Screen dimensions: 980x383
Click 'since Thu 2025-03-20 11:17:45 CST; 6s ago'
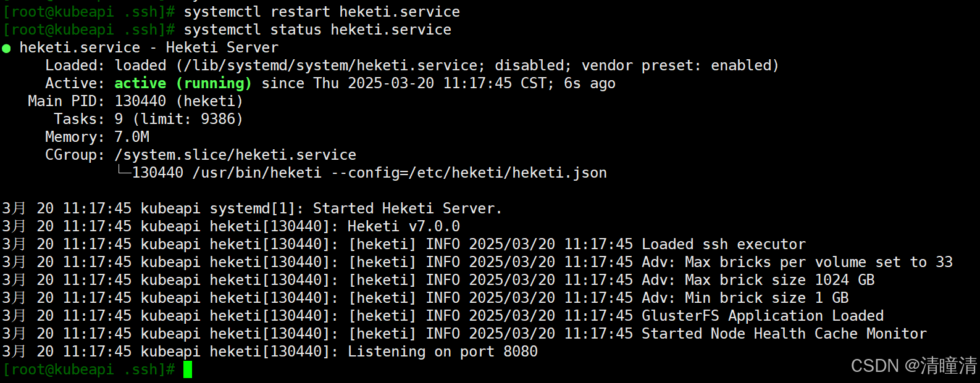click(438, 83)
